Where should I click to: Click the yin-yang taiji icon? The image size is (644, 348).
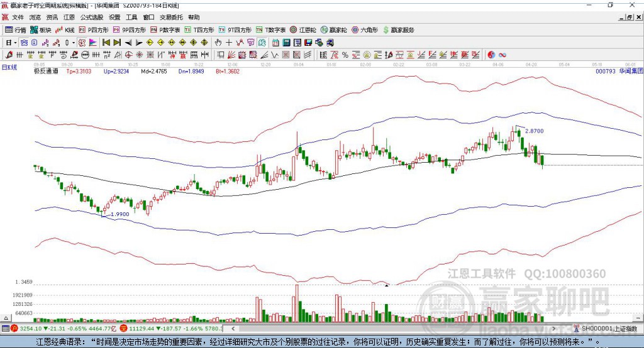coord(491,55)
